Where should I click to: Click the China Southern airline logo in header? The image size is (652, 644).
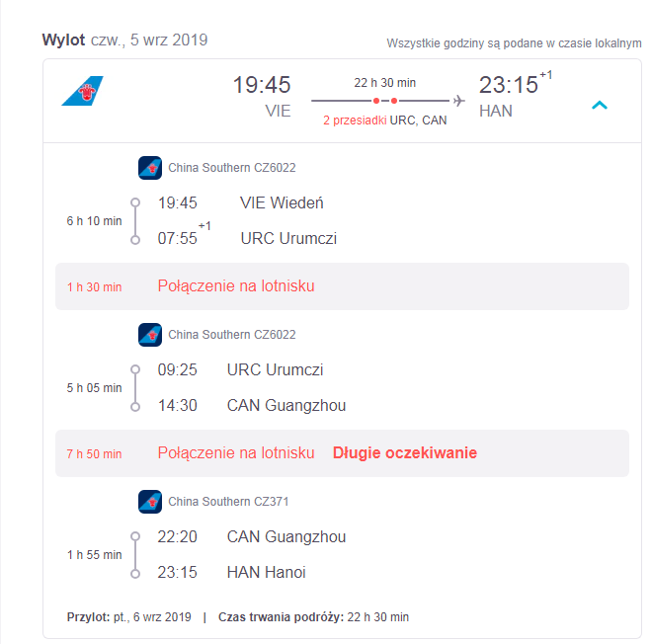pyautogui.click(x=82, y=91)
